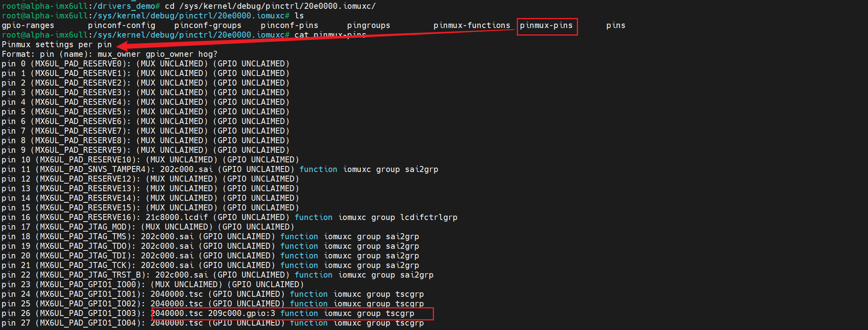Click the pins entry at end of listing
Image resolution: width=868 pixels, height=330 pixels.
(x=616, y=26)
